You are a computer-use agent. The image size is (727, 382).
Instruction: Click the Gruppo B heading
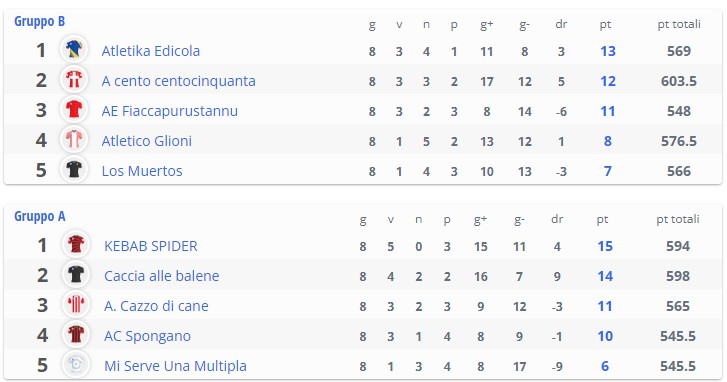pyautogui.click(x=39, y=21)
